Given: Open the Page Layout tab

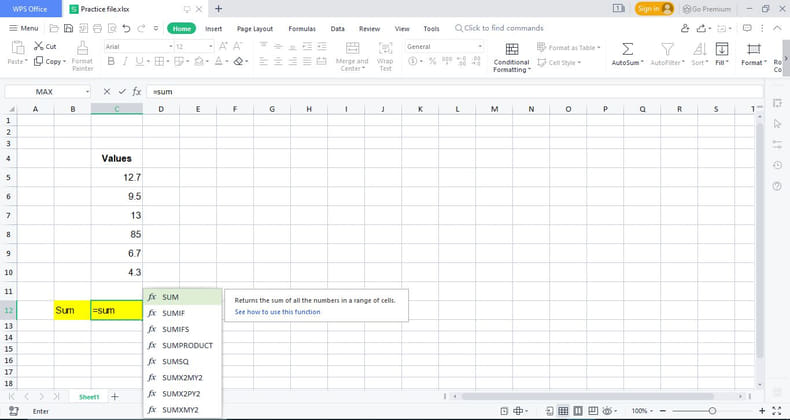Looking at the screenshot, I should click(254, 29).
